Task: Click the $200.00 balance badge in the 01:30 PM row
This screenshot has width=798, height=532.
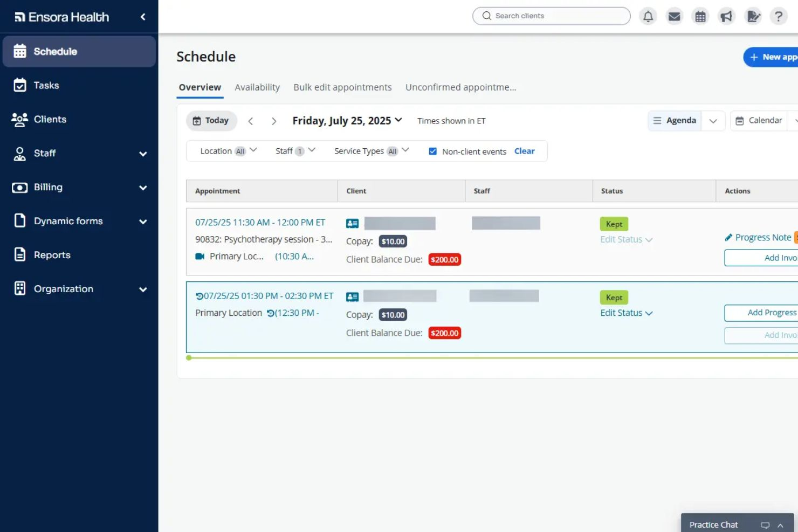Action: [x=445, y=333]
